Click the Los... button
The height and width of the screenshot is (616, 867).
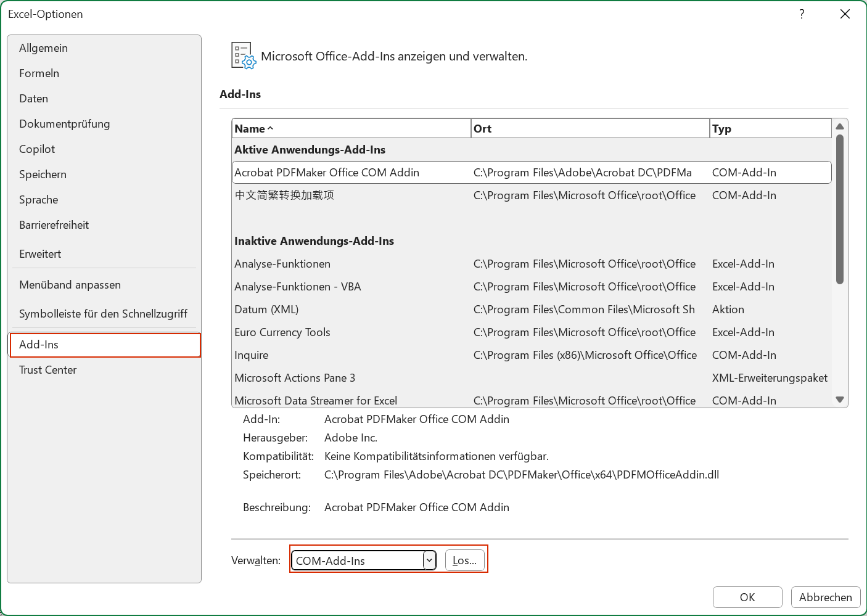pyautogui.click(x=464, y=561)
